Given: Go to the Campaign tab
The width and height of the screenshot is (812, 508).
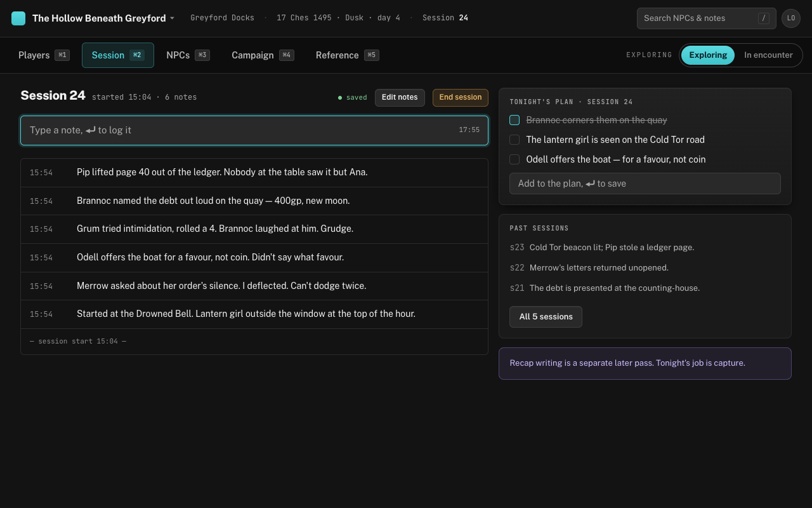Looking at the screenshot, I should tap(263, 55).
